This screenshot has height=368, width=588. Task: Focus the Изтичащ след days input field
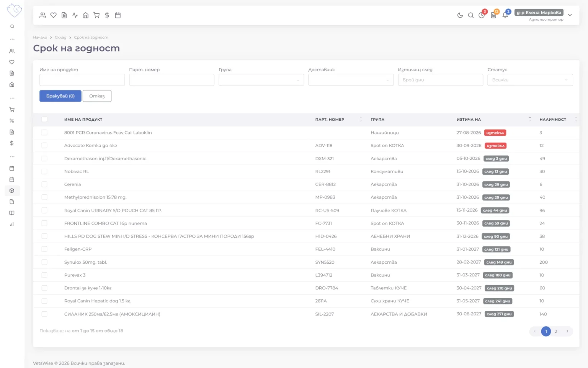[x=440, y=80]
